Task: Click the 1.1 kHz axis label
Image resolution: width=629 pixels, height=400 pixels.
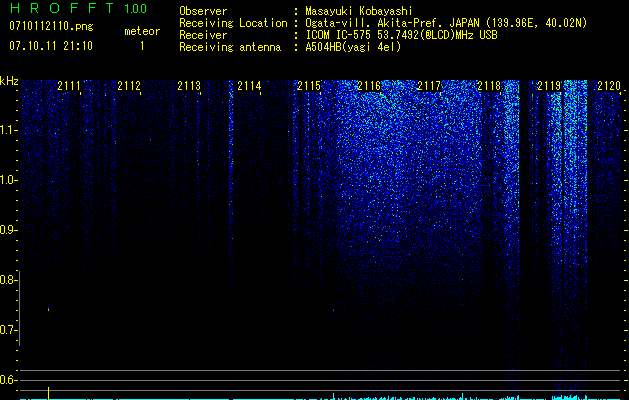Action: point(8,130)
